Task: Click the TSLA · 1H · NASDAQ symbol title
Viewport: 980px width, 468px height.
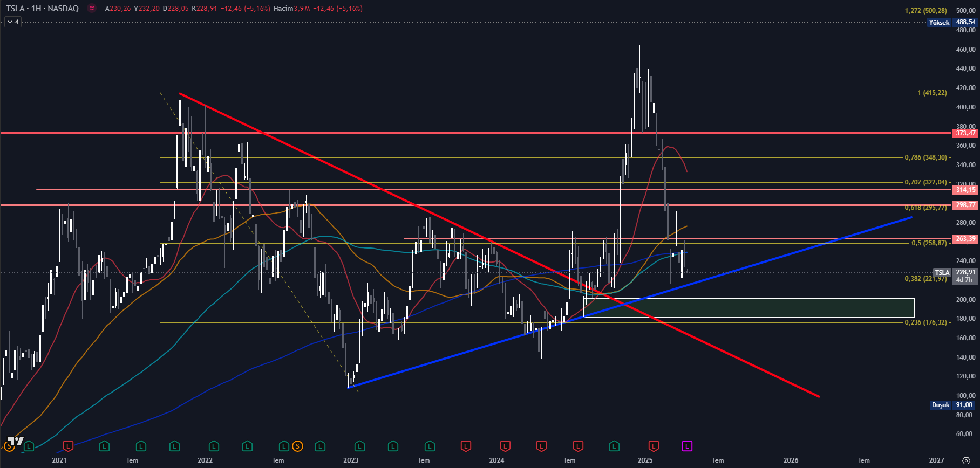Action: tap(42, 9)
